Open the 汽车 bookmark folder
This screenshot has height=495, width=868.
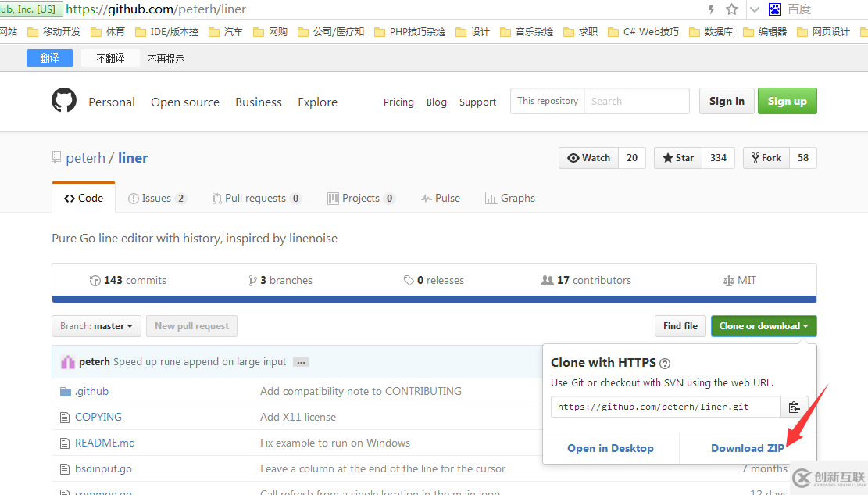coord(226,31)
